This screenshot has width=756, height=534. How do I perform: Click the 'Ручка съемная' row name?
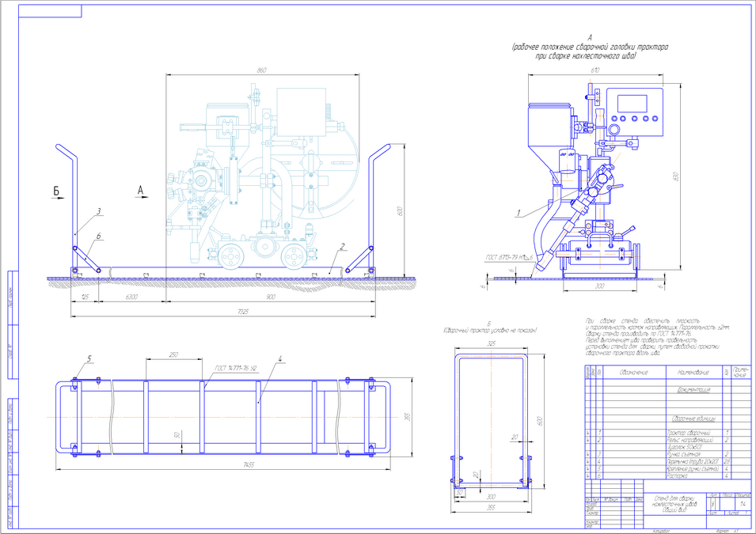(684, 454)
